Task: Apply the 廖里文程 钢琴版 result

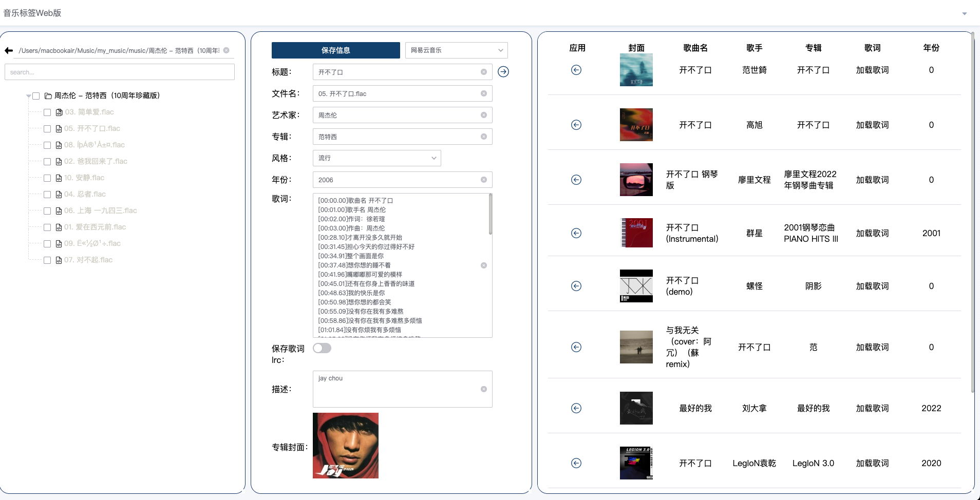Action: [576, 180]
